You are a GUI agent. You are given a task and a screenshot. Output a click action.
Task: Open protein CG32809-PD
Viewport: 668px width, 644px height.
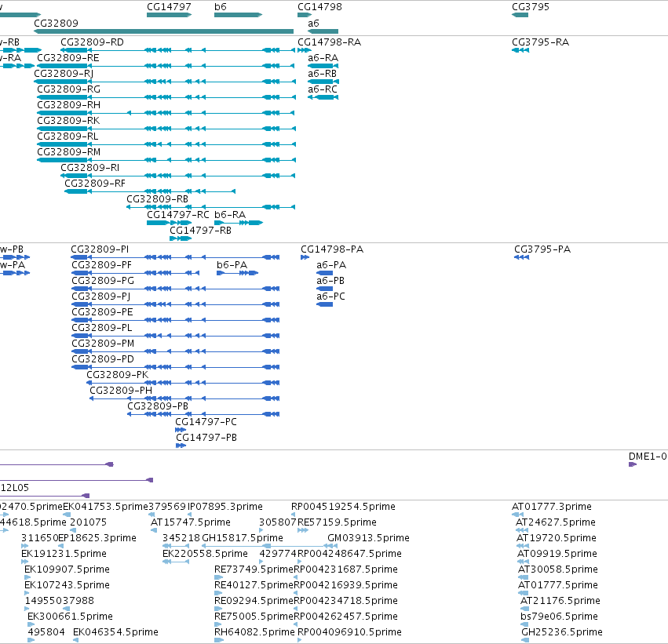tap(175, 367)
